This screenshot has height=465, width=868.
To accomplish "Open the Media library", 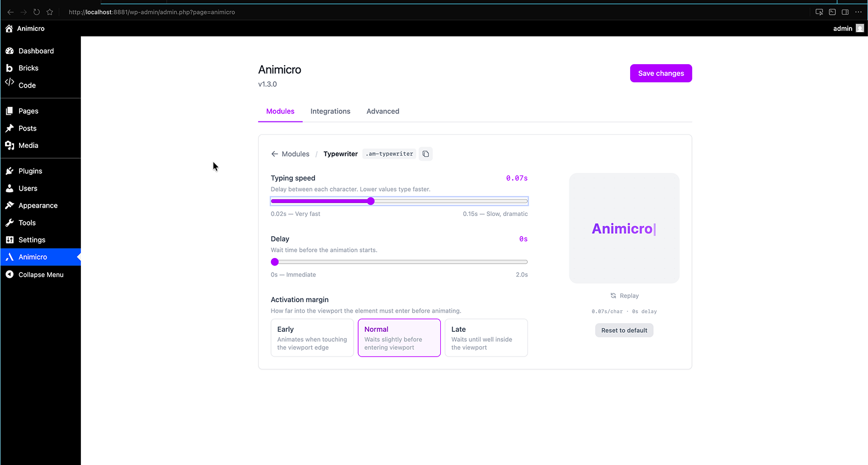I will [x=28, y=145].
